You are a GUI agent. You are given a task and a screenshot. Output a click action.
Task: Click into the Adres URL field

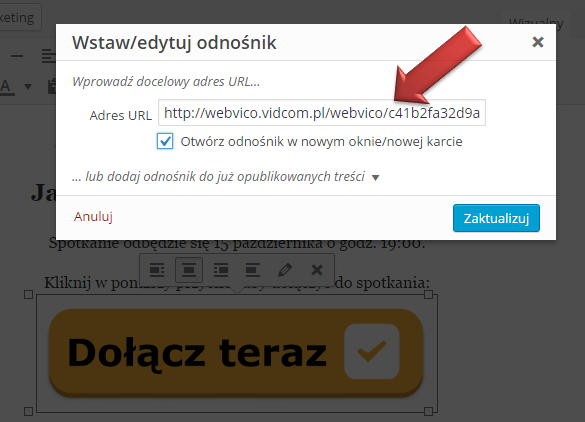322,113
